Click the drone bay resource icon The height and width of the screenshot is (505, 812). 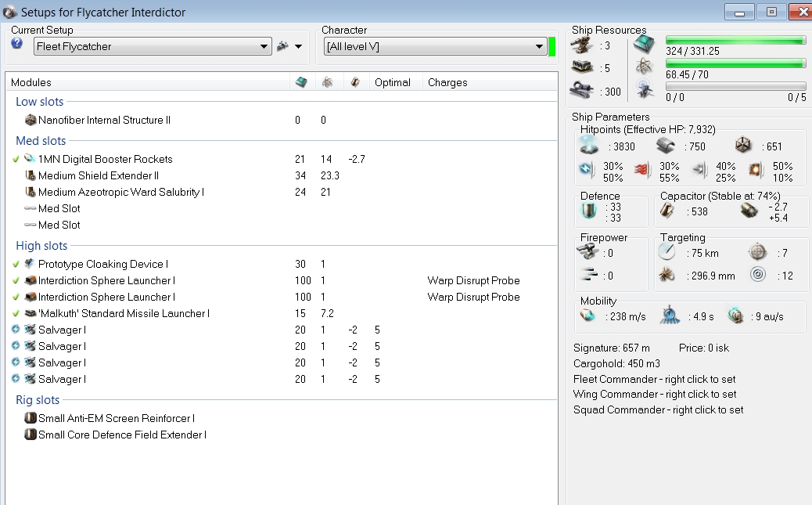click(x=645, y=89)
